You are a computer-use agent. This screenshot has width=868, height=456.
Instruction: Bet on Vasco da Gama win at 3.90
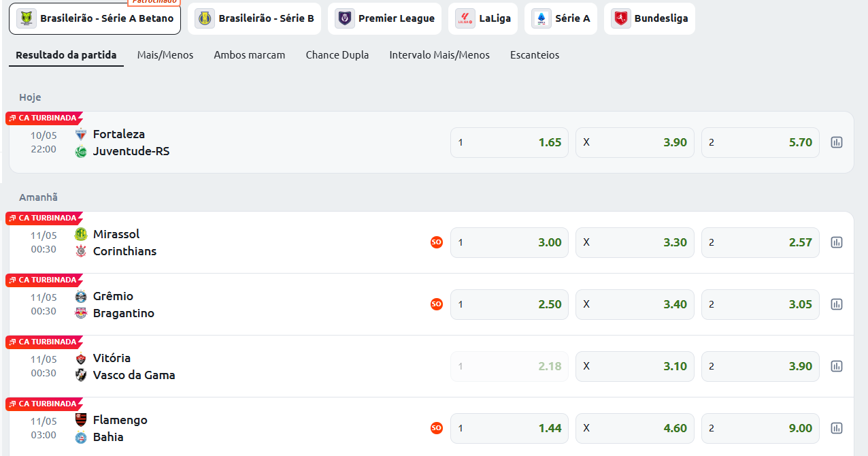[761, 366]
